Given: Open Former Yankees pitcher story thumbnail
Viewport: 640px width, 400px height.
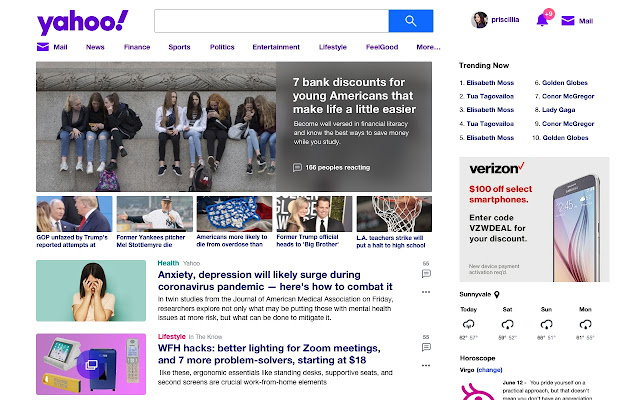Looking at the screenshot, I should 154,214.
